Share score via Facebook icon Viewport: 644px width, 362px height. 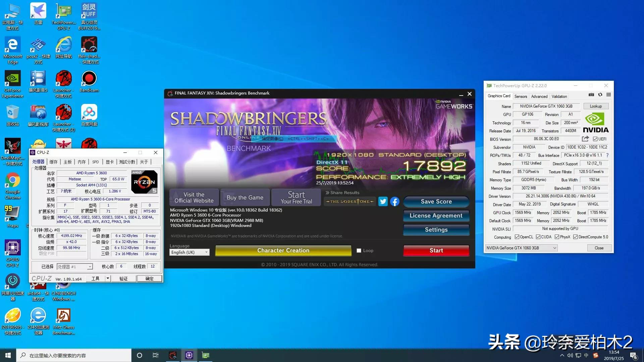pyautogui.click(x=394, y=201)
